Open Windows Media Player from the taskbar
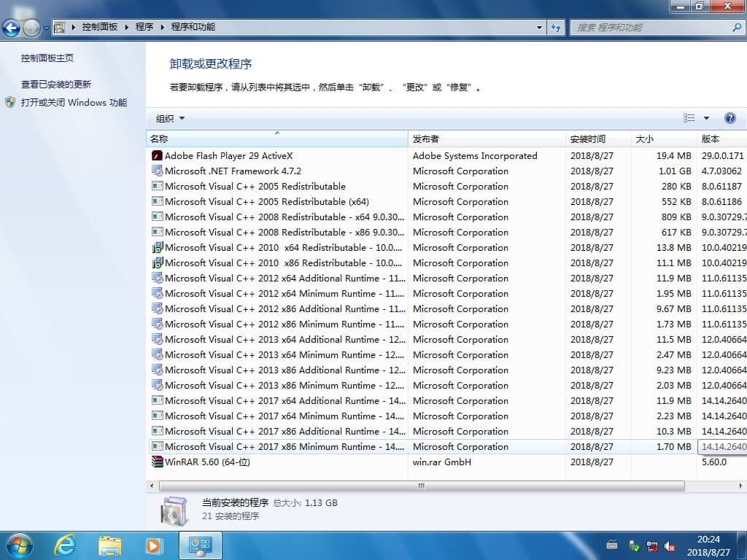 153,545
